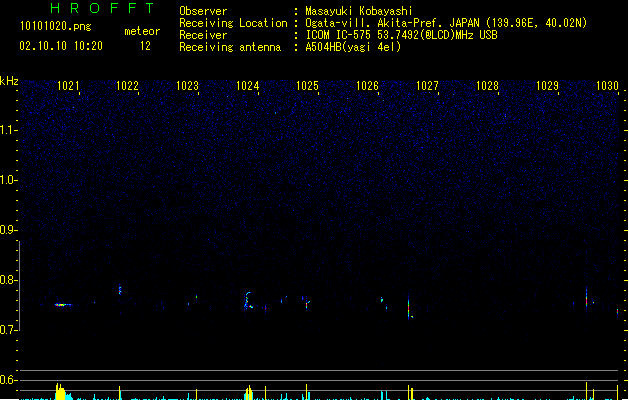Select the file name 10101020.png

tap(56, 26)
